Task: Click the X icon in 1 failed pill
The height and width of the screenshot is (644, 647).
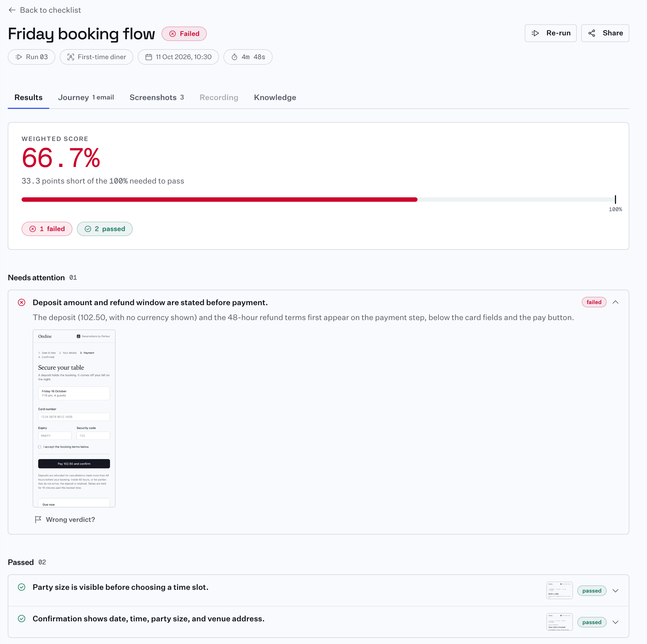Action: (32, 229)
